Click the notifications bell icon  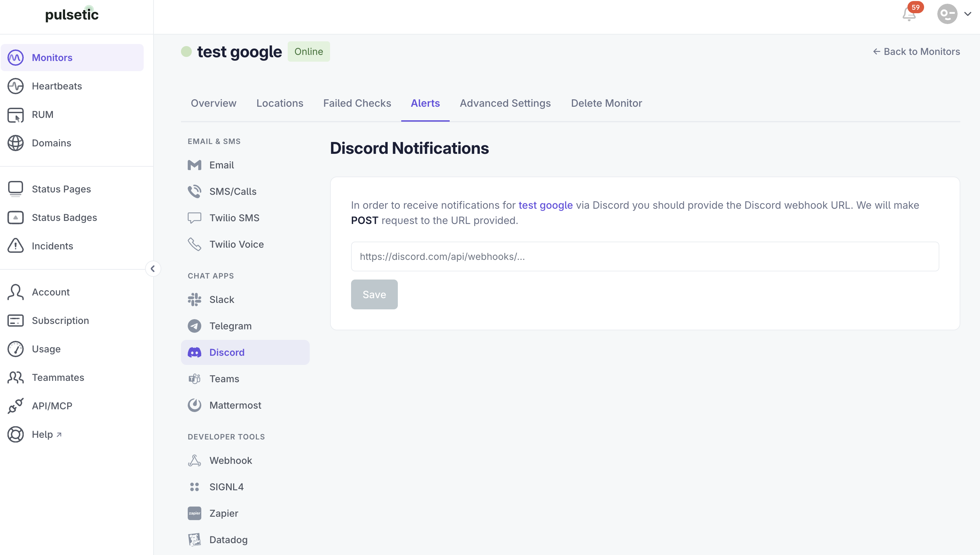coord(909,15)
